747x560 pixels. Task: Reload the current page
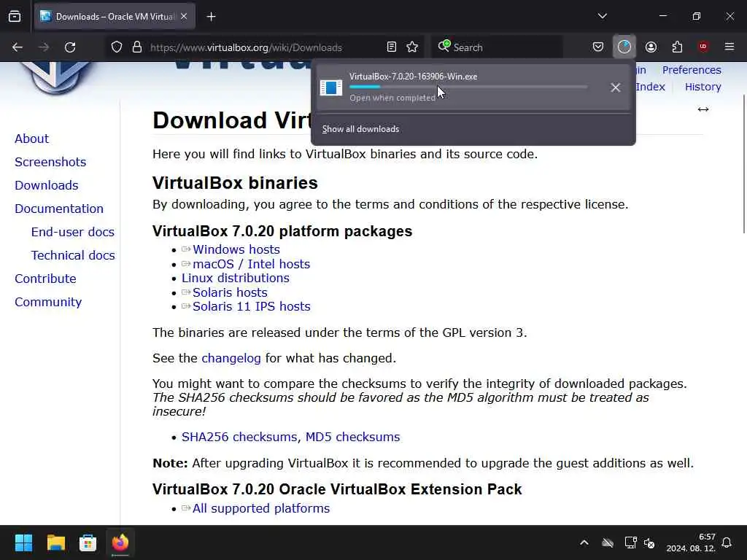click(70, 47)
